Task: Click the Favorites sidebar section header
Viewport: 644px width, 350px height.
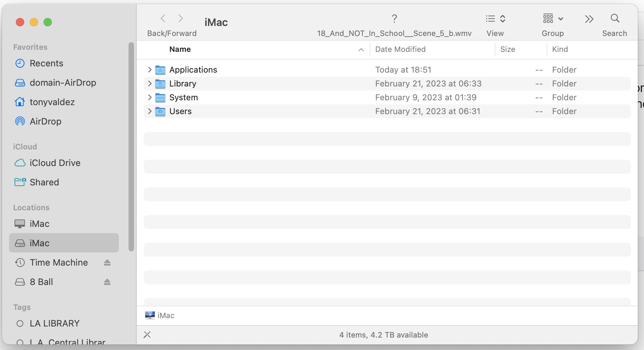Action: tap(30, 47)
